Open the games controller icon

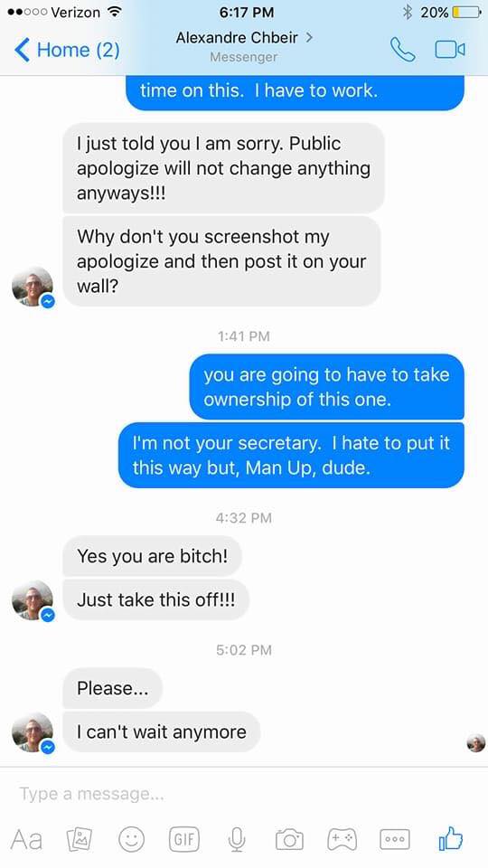343,839
